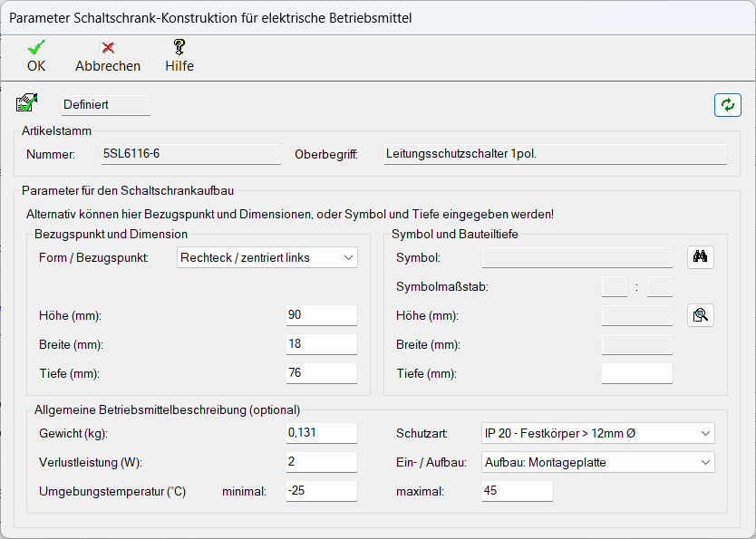This screenshot has height=539, width=756.
Task: Click the Abbrechen red cross icon
Action: pyautogui.click(x=108, y=48)
